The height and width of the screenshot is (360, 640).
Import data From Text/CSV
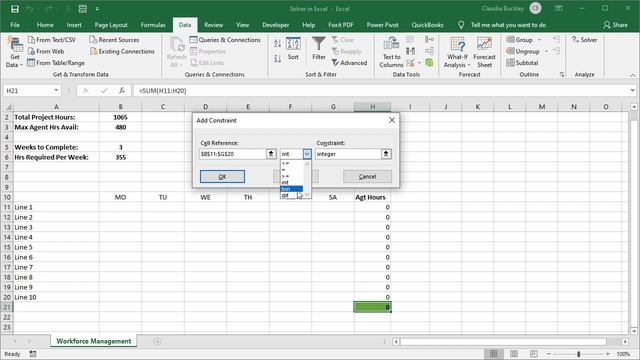click(x=52, y=40)
